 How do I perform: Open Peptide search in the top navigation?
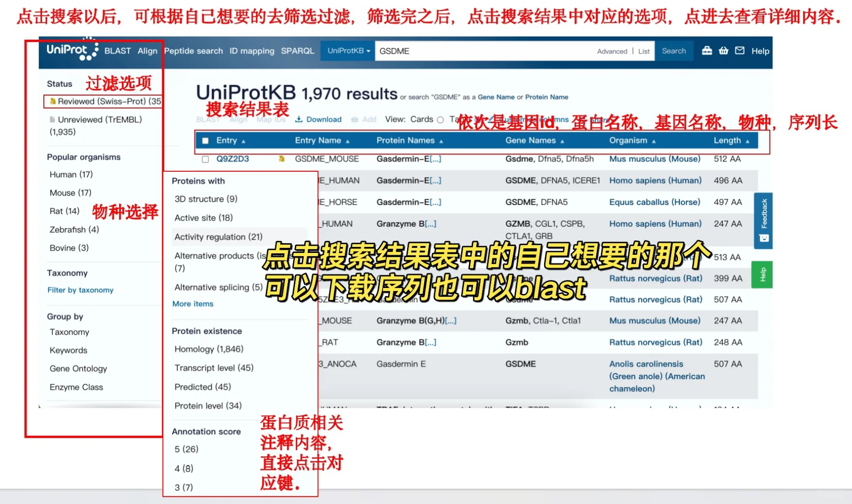[194, 51]
